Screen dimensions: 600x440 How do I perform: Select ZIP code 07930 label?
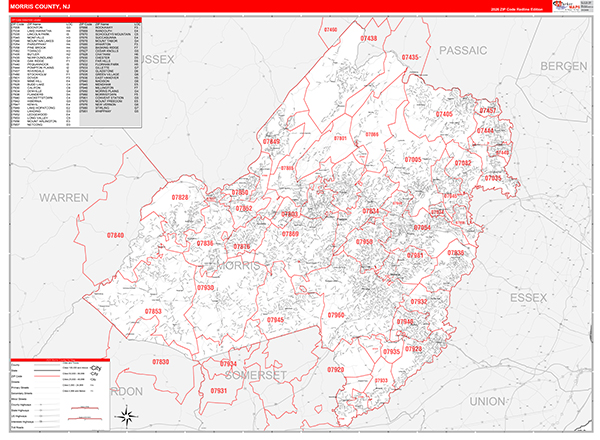click(205, 287)
